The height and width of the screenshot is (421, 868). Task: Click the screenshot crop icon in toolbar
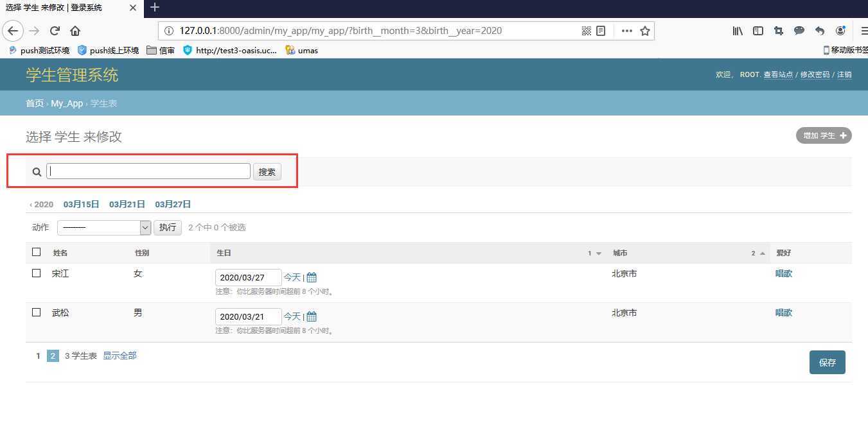(x=779, y=31)
